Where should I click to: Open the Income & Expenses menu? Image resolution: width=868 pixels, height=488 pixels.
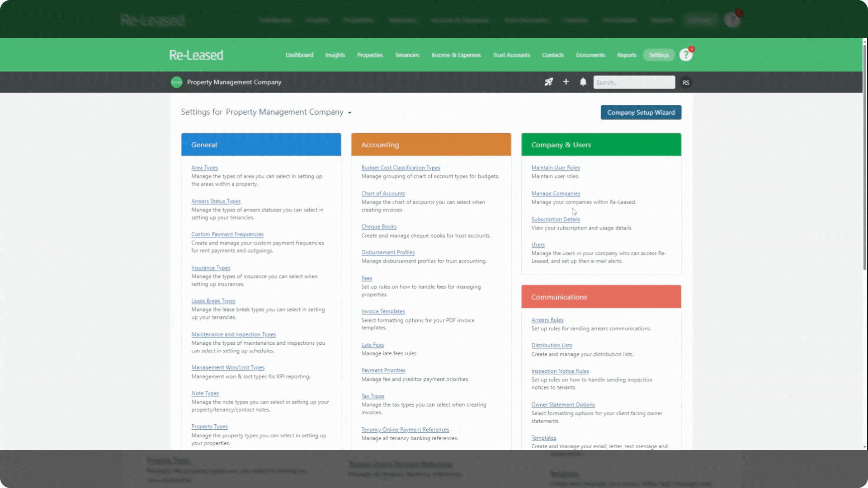(x=456, y=55)
